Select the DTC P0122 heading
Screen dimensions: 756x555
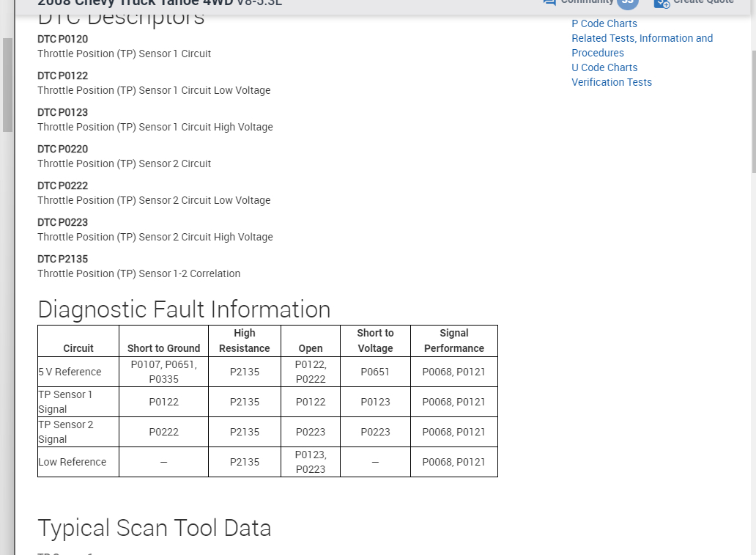pyautogui.click(x=63, y=76)
